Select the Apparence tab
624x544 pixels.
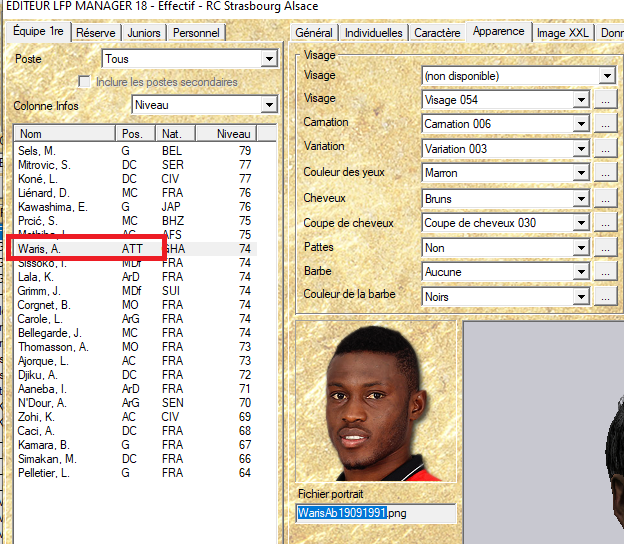pyautogui.click(x=498, y=31)
